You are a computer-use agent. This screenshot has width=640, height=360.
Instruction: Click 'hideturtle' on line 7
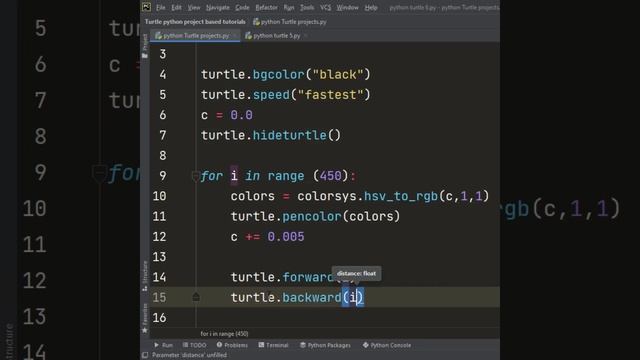tap(290, 136)
